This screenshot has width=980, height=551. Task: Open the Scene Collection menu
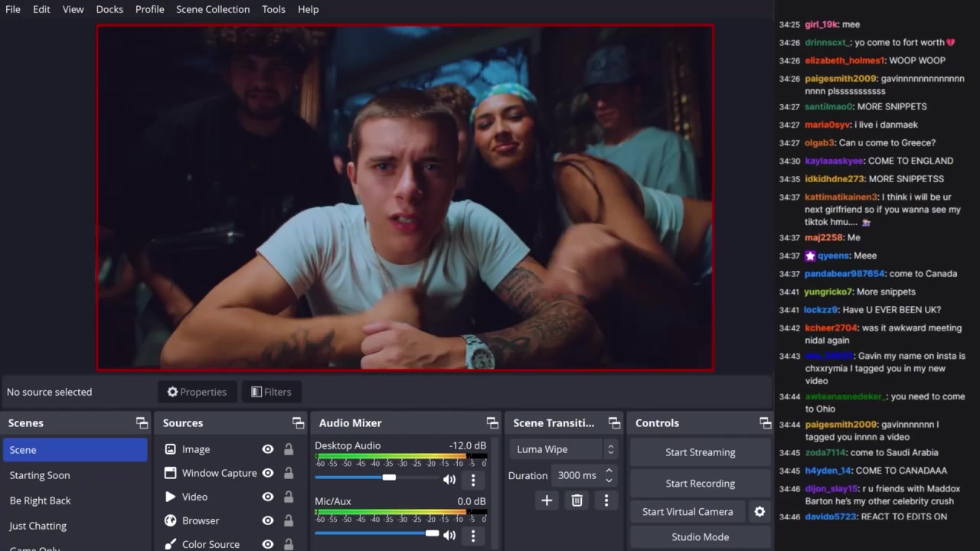click(x=213, y=9)
